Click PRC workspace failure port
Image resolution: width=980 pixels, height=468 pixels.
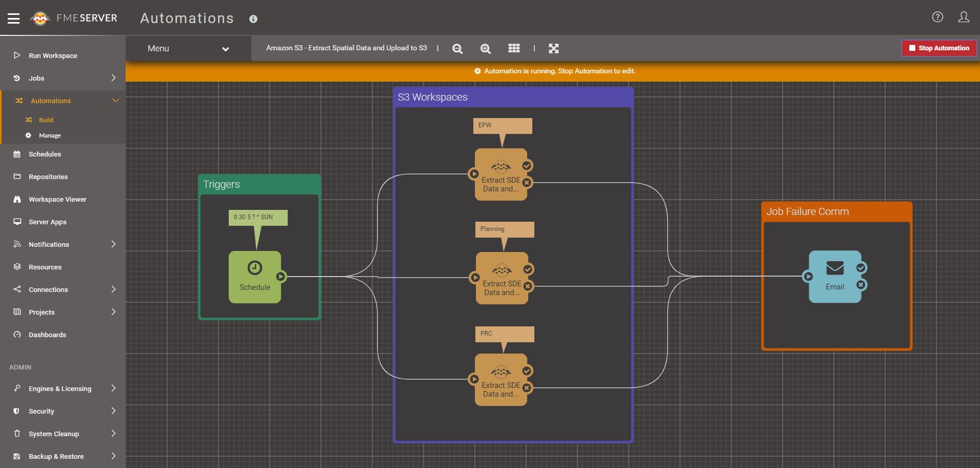pos(527,387)
